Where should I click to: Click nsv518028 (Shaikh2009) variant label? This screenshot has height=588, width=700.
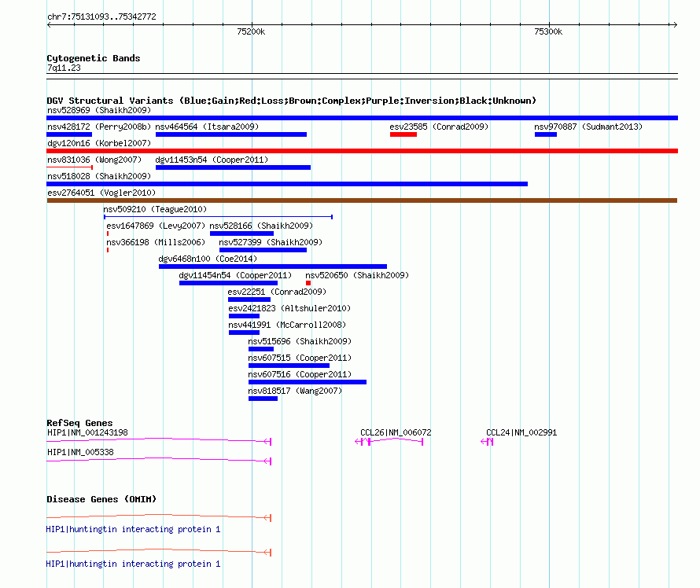(x=99, y=176)
